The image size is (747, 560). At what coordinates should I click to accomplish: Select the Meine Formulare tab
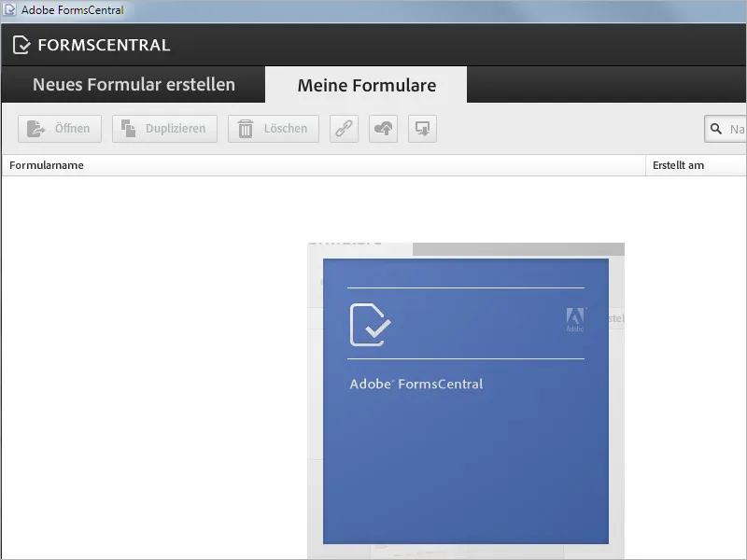[x=365, y=84]
